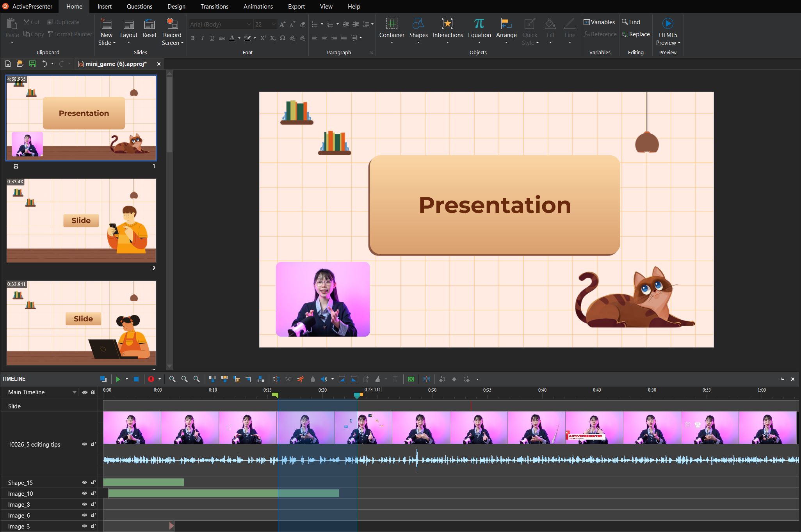Click the Undo arrow
The width and height of the screenshot is (801, 532).
coord(44,64)
